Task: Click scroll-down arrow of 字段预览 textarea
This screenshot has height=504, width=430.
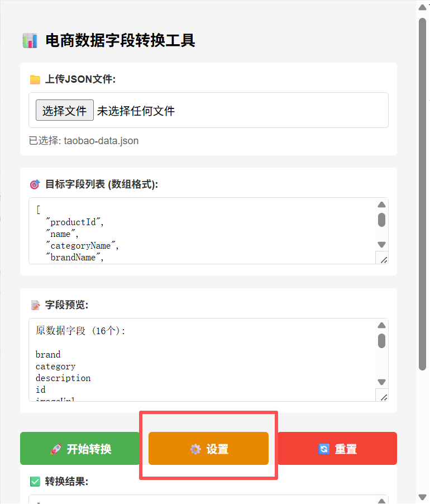Action: coord(381,382)
